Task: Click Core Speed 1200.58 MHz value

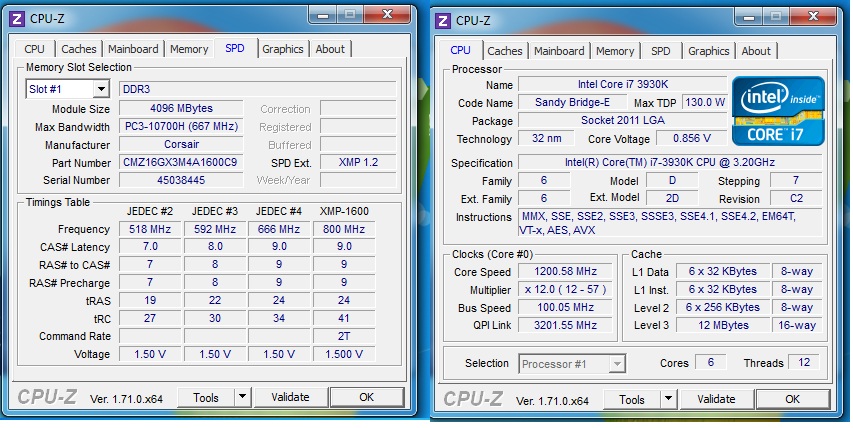Action: pyautogui.click(x=565, y=271)
